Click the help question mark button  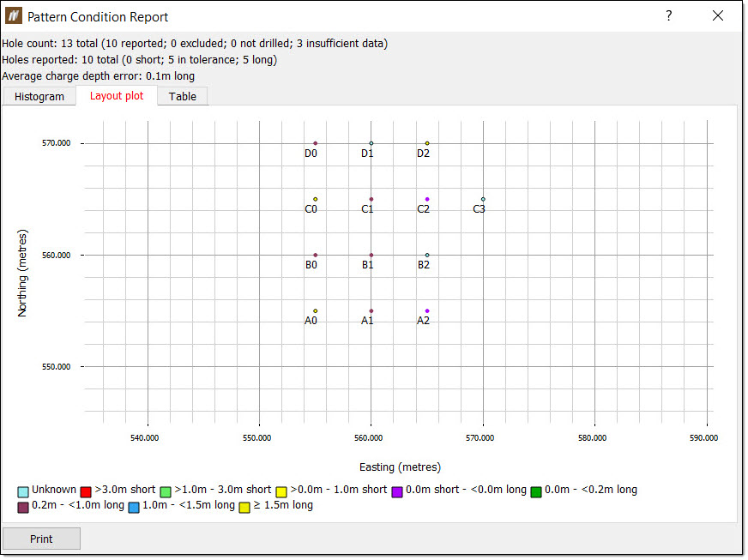(669, 15)
